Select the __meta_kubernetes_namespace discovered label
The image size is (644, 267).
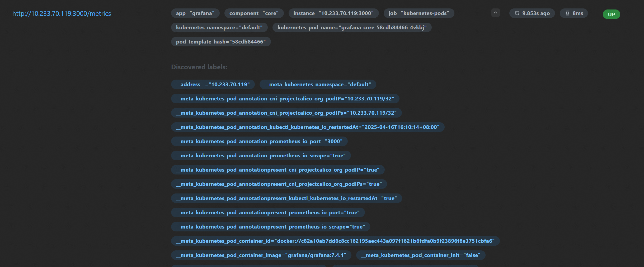pyautogui.click(x=318, y=84)
